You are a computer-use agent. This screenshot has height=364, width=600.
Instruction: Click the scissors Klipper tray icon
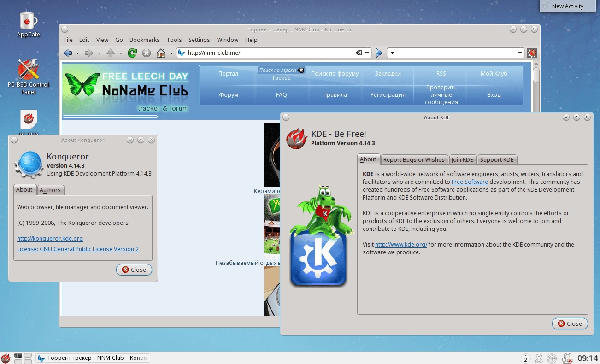pyautogui.click(x=539, y=358)
